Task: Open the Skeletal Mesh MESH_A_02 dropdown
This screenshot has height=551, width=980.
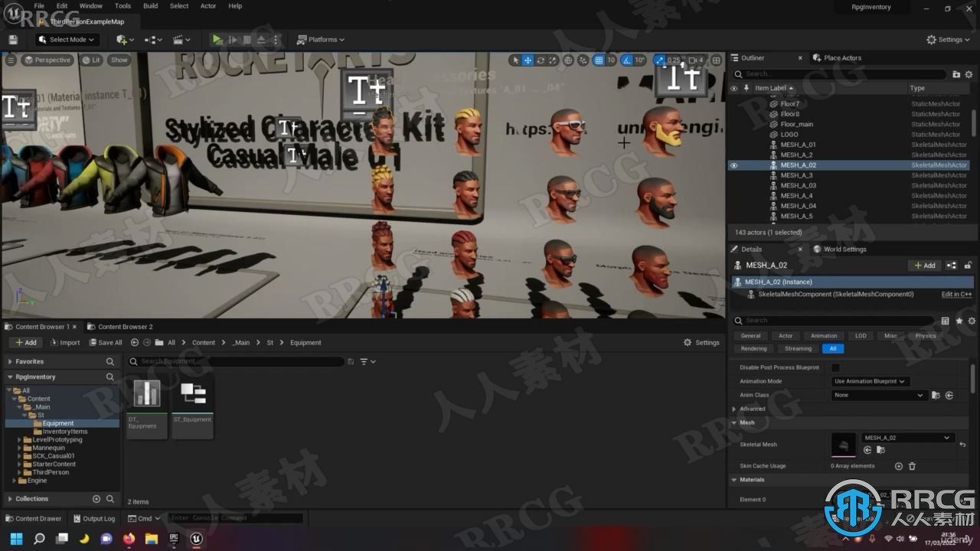Action: (906, 438)
